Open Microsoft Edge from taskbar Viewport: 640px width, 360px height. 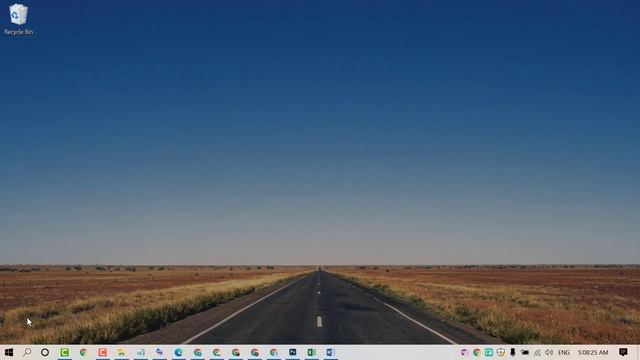click(178, 352)
